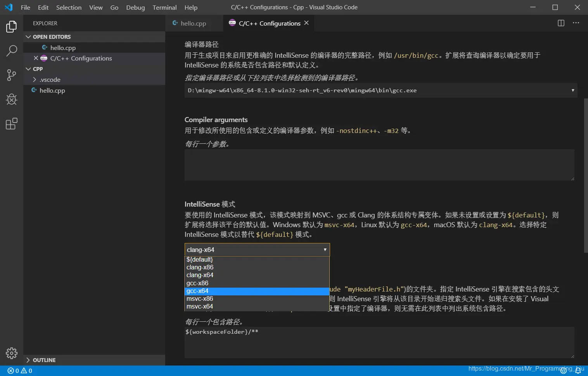This screenshot has width=588, height=376.
Task: Open the Edit menu
Action: click(x=43, y=7)
